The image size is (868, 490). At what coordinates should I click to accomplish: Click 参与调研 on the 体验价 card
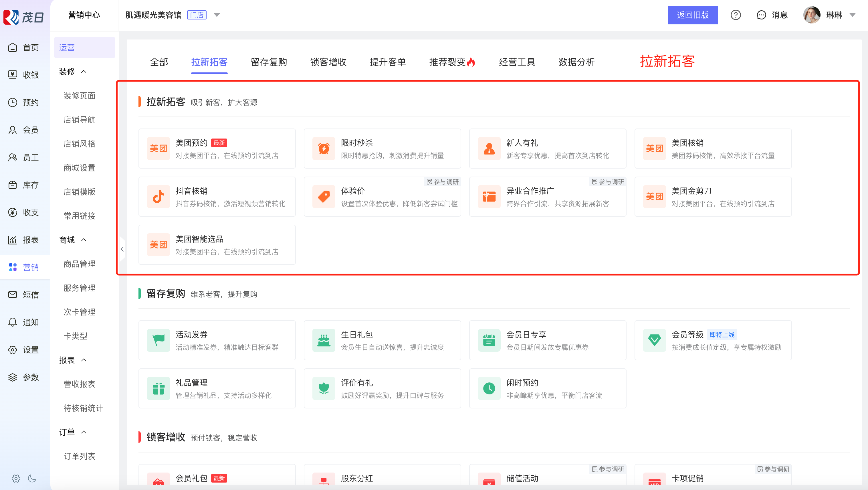[442, 182]
